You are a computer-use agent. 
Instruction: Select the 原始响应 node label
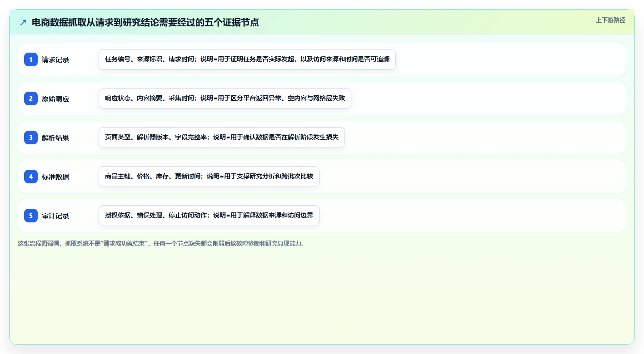coord(55,98)
